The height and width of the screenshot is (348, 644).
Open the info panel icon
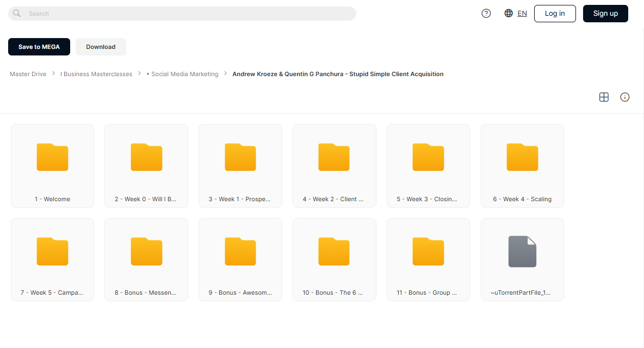pyautogui.click(x=625, y=97)
